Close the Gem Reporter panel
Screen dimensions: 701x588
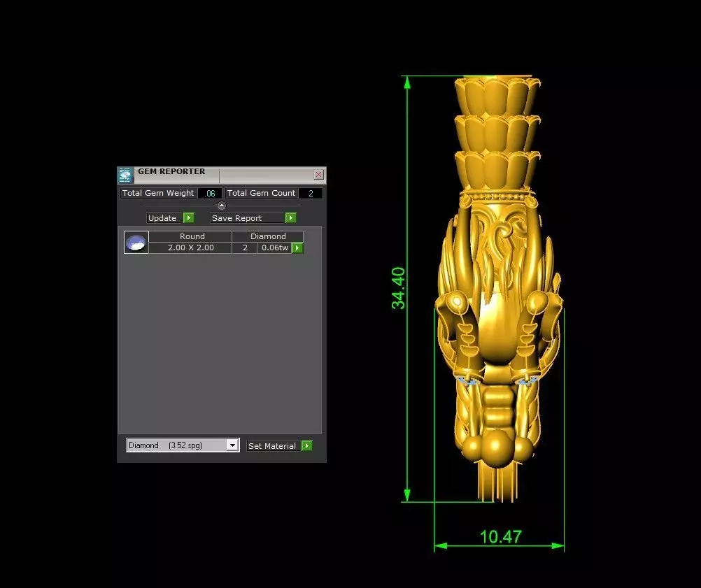click(x=319, y=174)
